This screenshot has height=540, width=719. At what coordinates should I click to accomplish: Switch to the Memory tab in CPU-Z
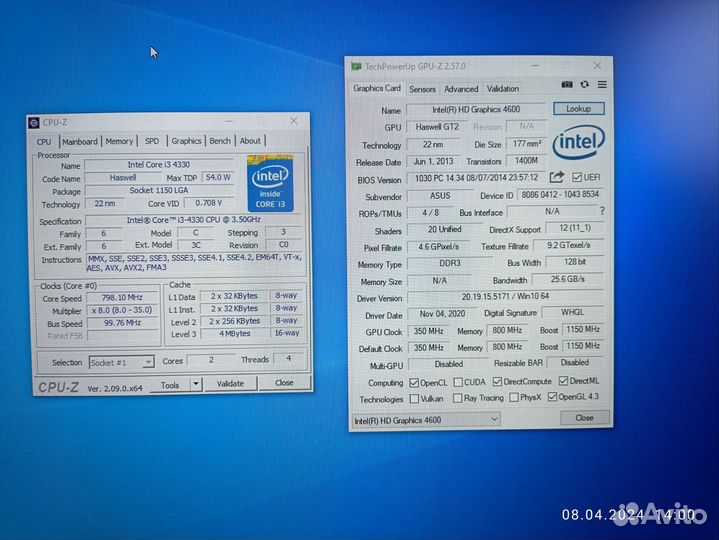click(x=119, y=141)
